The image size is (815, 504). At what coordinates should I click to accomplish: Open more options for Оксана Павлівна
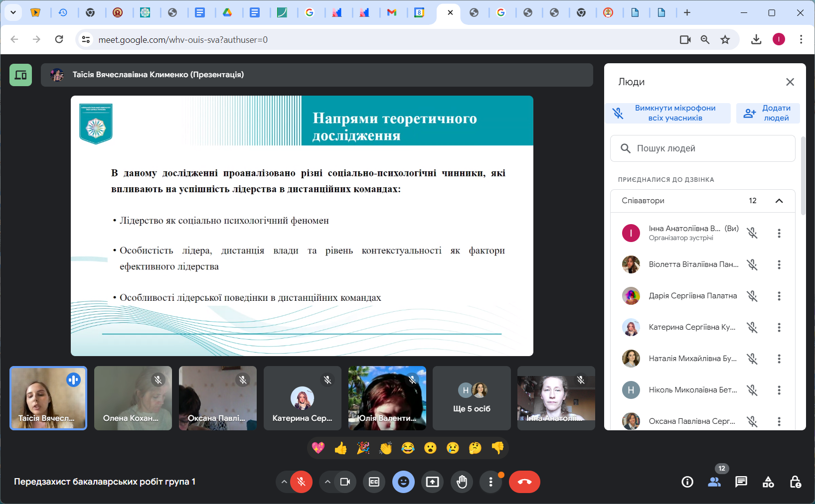779,421
